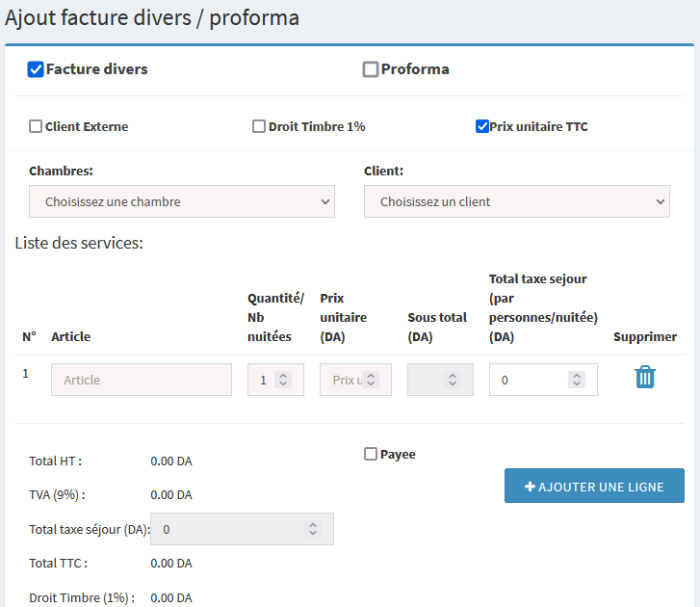Uncheck Prix unitaire TTC checkbox
700x607 pixels.
point(482,126)
